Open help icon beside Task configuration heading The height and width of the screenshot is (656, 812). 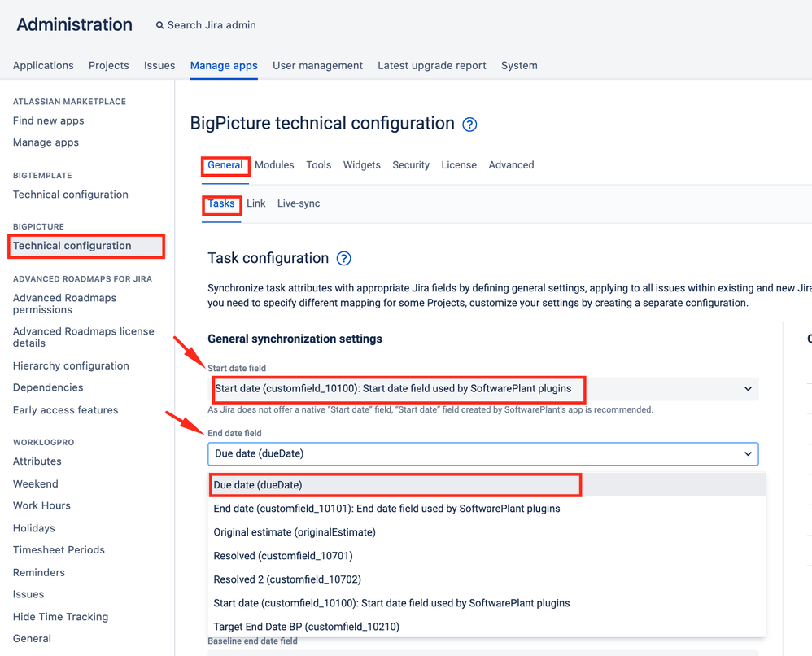[x=344, y=258]
